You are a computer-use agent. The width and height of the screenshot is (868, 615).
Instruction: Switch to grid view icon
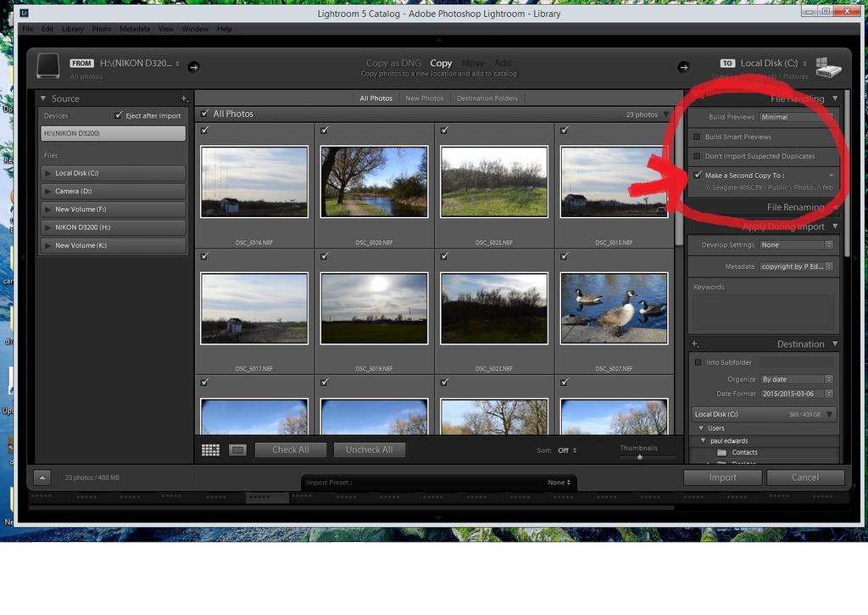click(210, 450)
